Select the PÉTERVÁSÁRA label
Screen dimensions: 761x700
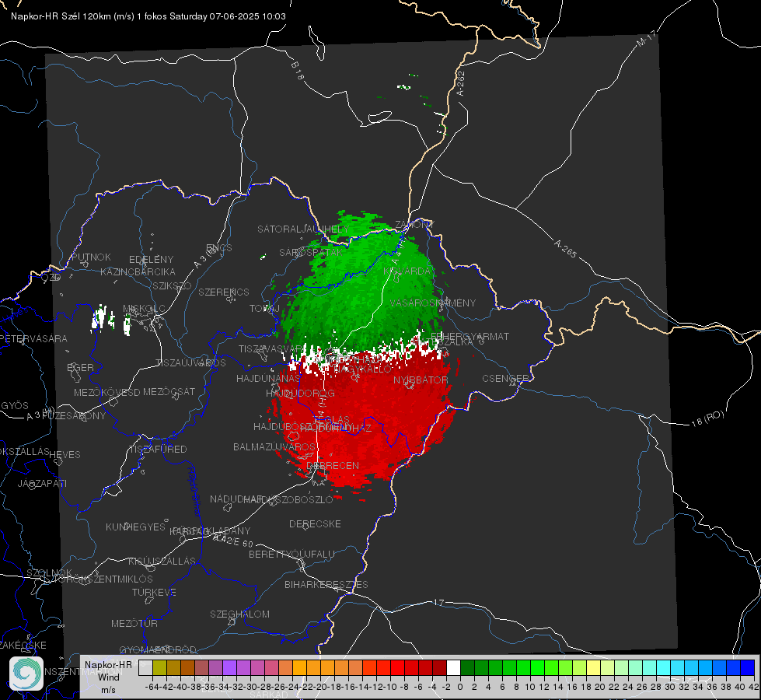pos(34,338)
